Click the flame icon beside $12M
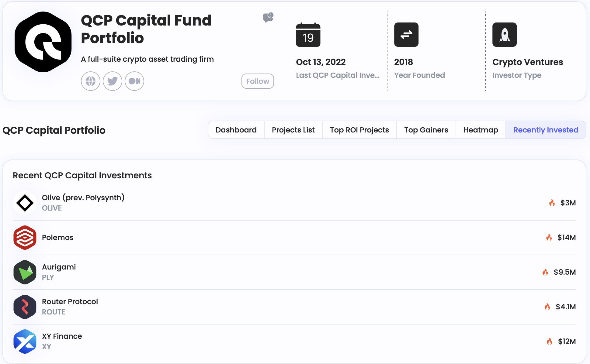The image size is (590, 364). coord(550,341)
